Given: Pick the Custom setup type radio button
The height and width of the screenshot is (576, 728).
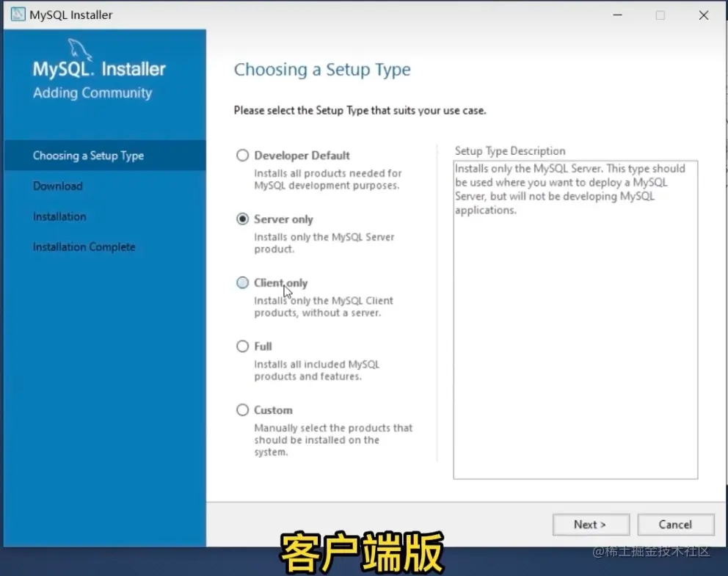Looking at the screenshot, I should coord(242,410).
